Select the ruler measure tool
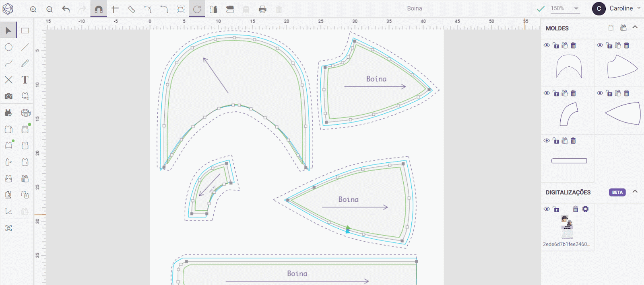Image resolution: width=644 pixels, height=285 pixels. coord(131,9)
